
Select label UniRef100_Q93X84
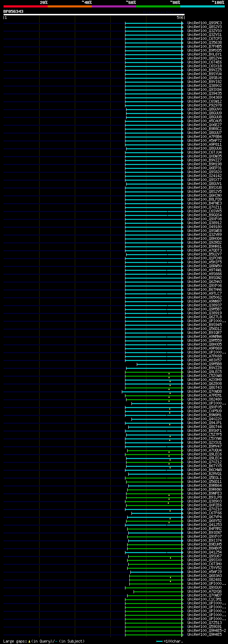pyautogui.click(x=204, y=89)
